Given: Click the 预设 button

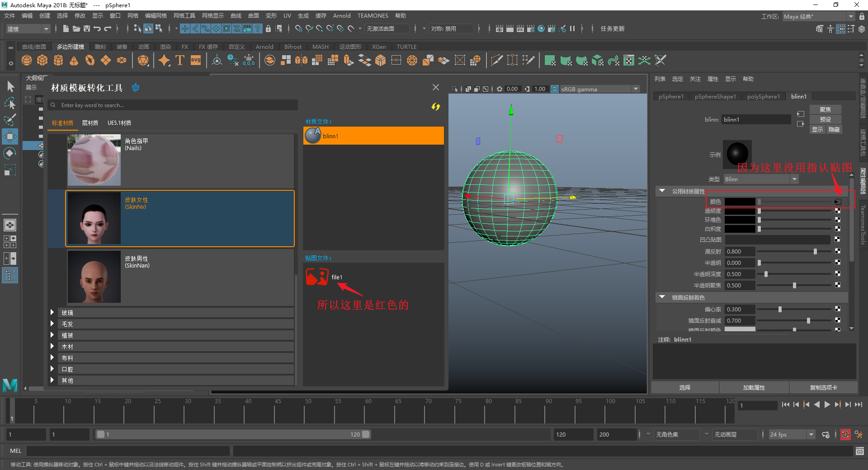Looking at the screenshot, I should coord(825,119).
